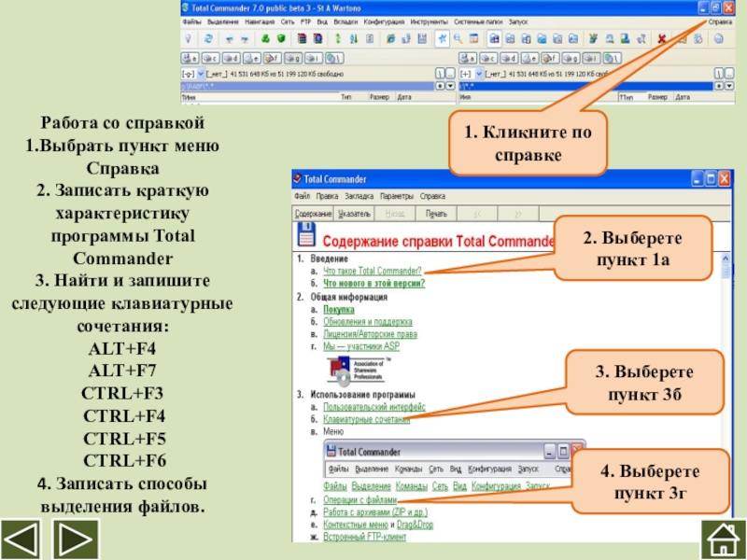Click the red X toolbar icon
This screenshot has height=560, width=747.
[661, 39]
